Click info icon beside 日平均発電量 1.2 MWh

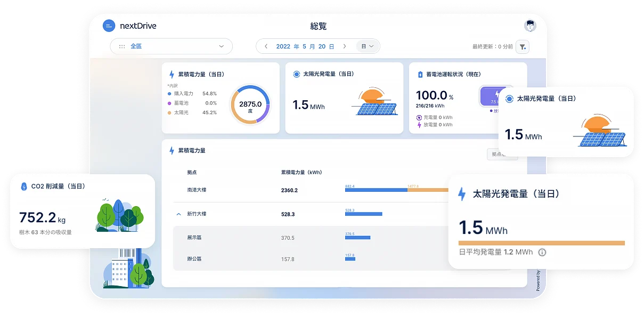click(542, 252)
